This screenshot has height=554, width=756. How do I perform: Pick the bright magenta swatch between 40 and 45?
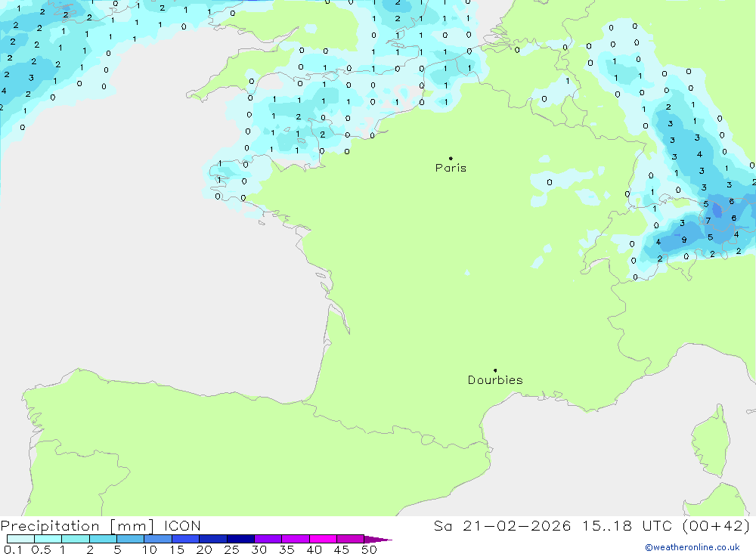[x=323, y=539]
